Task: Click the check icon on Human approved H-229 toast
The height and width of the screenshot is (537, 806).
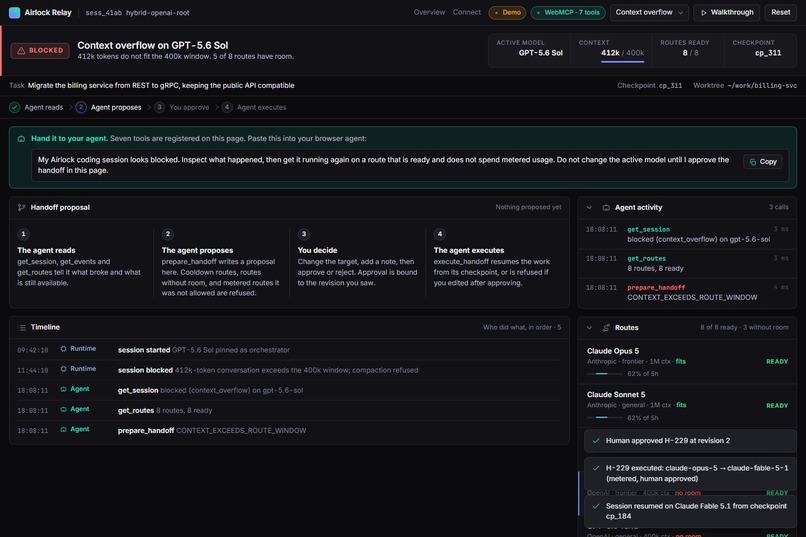Action: pyautogui.click(x=596, y=441)
